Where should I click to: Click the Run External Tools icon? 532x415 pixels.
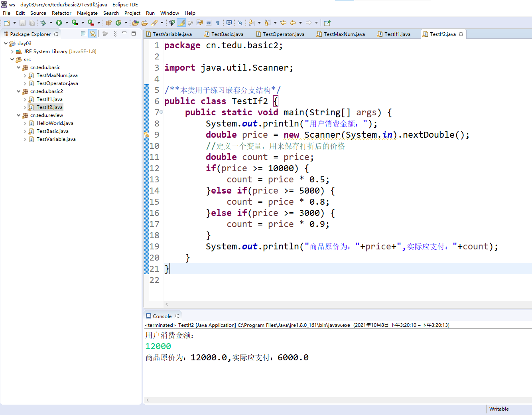pos(91,23)
